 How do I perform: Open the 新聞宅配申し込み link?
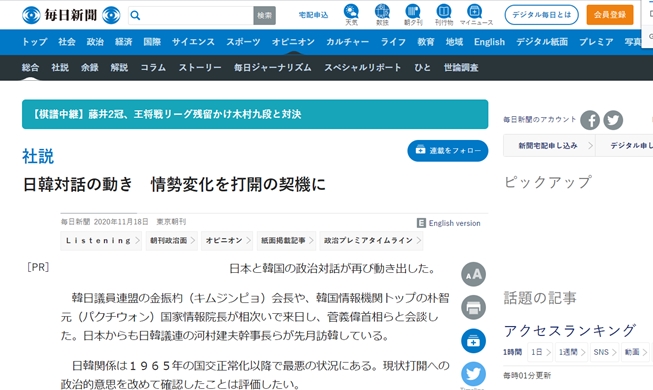pos(549,145)
